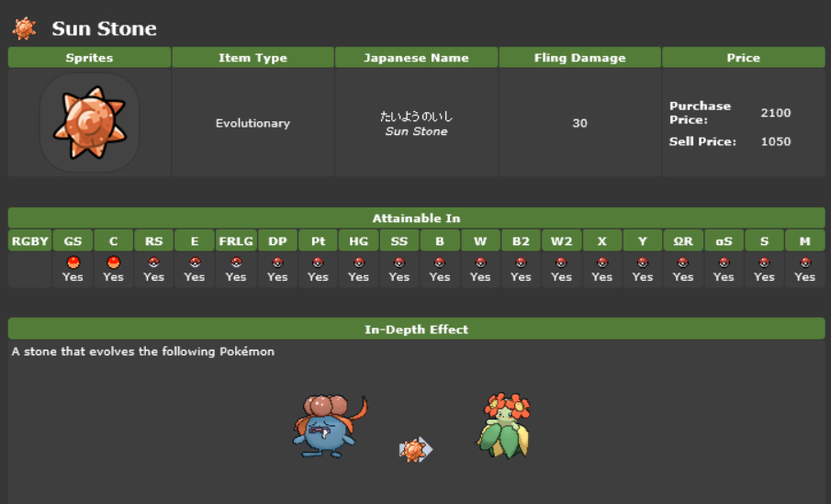Click the Poké Ball icon under B2
This screenshot has width=831, height=504.
click(521, 263)
